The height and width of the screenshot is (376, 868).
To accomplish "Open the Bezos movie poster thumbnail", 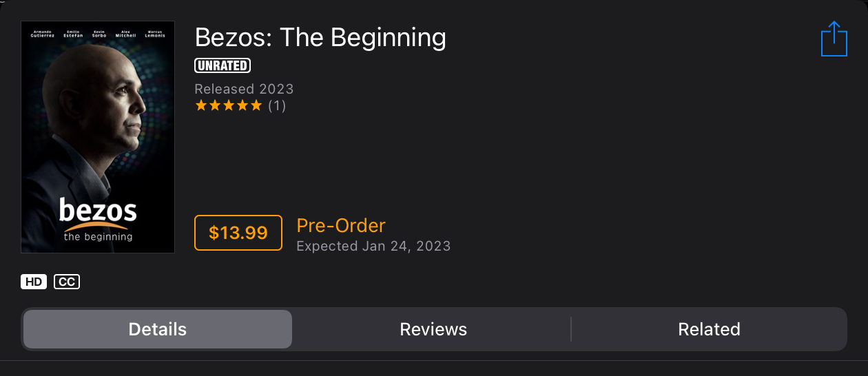I will click(98, 137).
